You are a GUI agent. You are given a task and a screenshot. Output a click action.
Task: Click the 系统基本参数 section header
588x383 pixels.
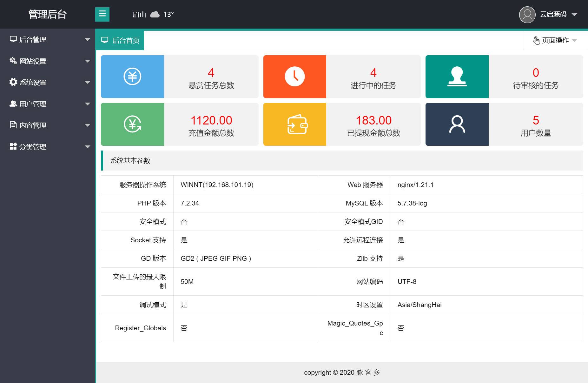click(130, 161)
